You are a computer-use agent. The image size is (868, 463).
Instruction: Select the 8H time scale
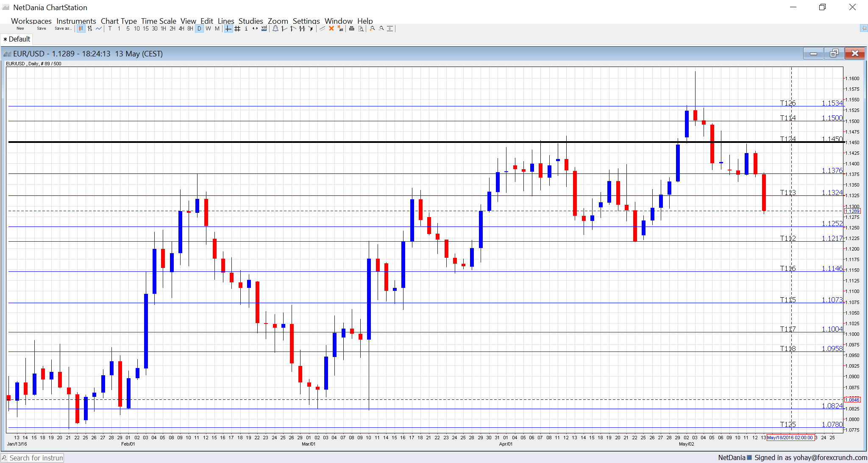tap(190, 28)
